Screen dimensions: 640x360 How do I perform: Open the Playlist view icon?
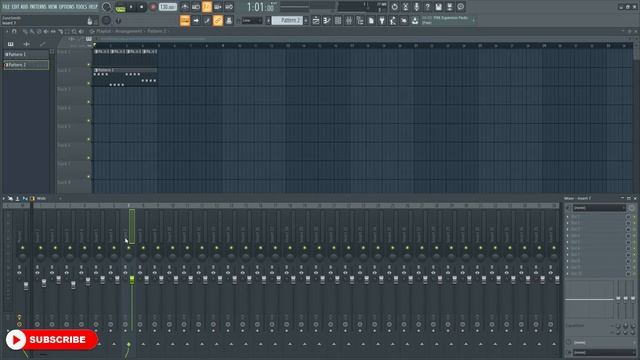(316, 20)
